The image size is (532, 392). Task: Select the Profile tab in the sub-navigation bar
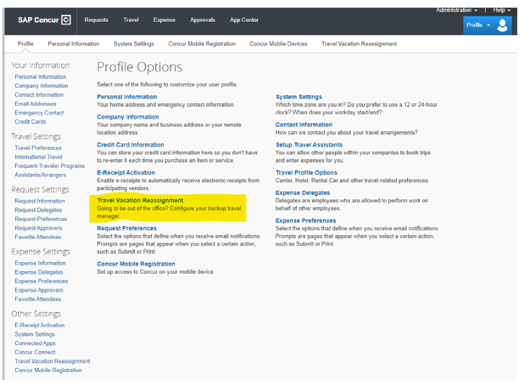pyautogui.click(x=26, y=44)
